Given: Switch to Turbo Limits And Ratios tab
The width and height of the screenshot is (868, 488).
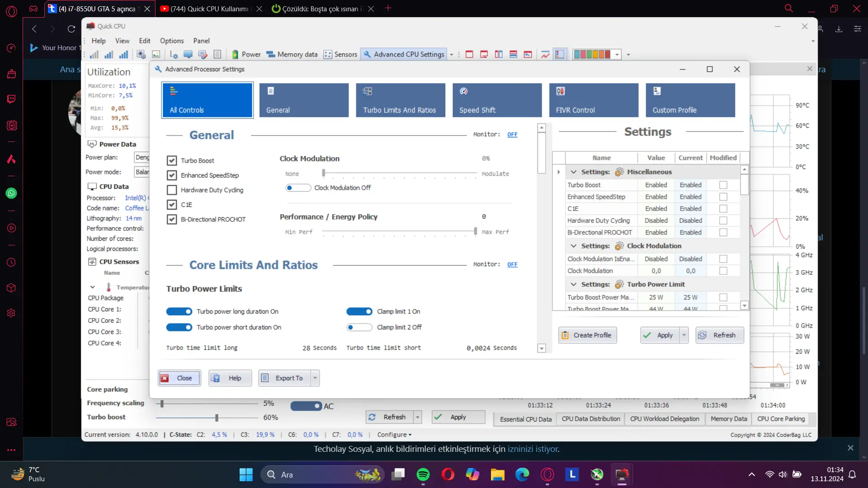Looking at the screenshot, I should coord(401,100).
